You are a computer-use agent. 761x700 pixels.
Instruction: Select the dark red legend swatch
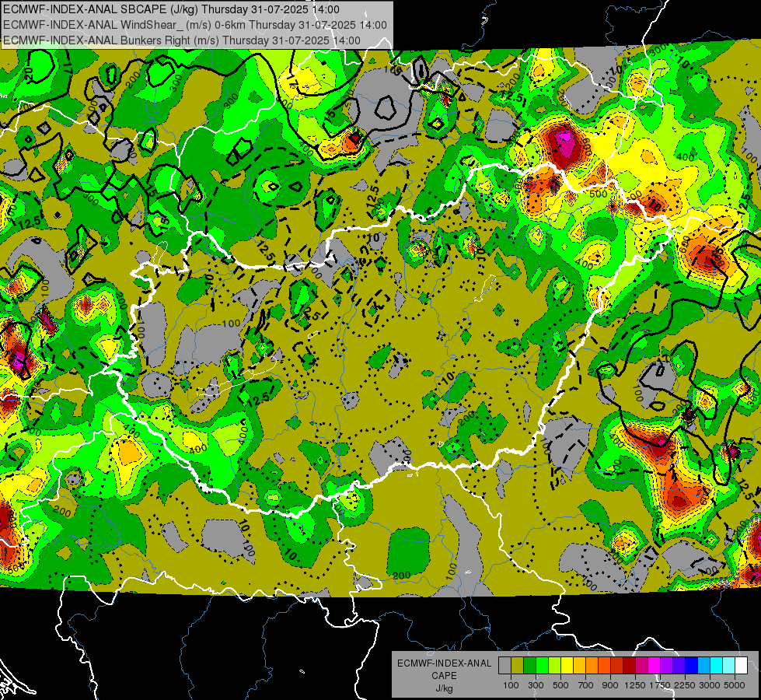click(629, 666)
